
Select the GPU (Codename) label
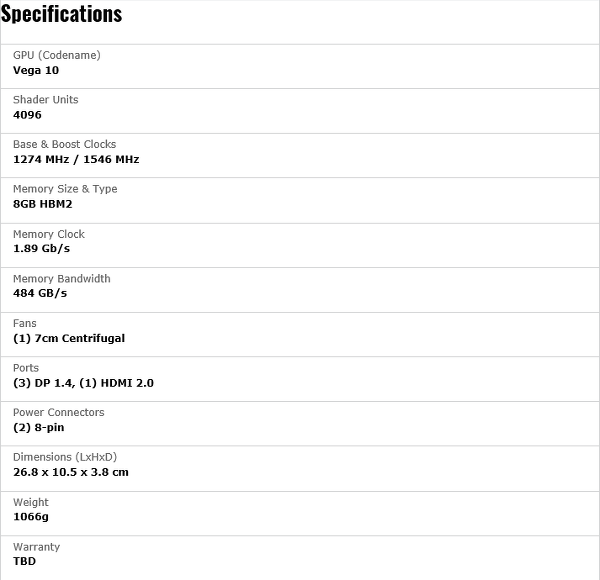point(57,55)
